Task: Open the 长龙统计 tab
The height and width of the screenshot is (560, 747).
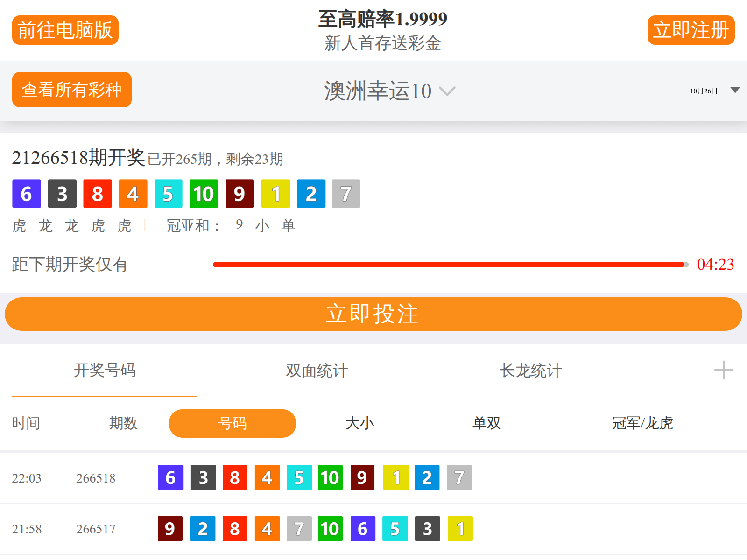Action: pos(530,371)
